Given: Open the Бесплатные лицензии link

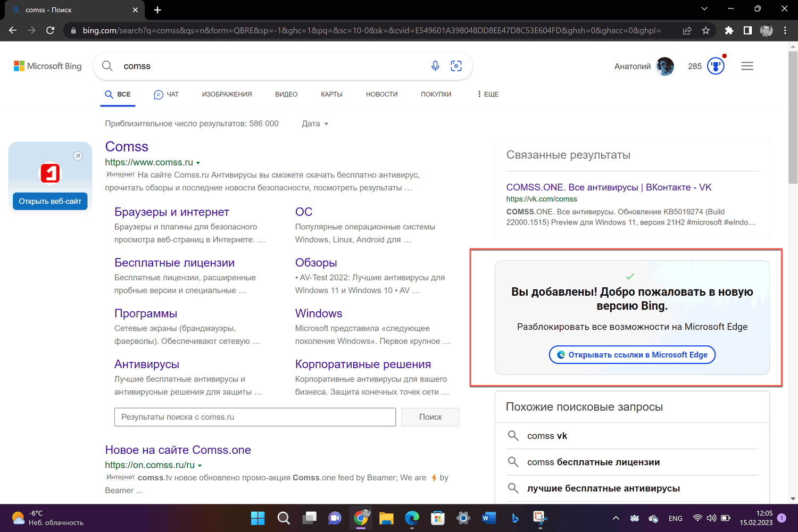Looking at the screenshot, I should (x=174, y=263).
